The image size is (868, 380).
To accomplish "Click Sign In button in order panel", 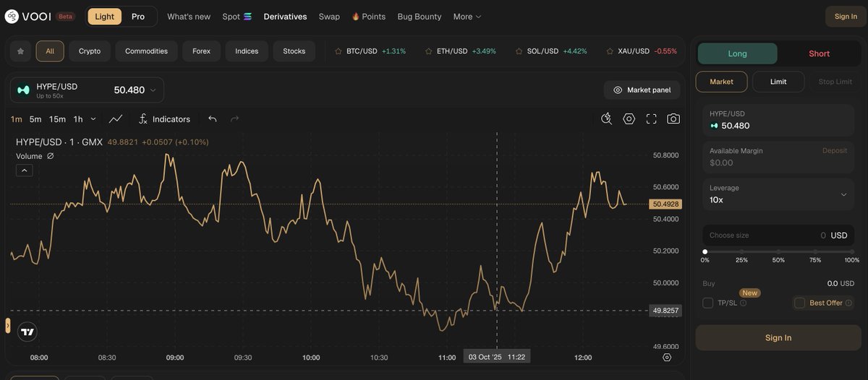I will click(x=778, y=337).
